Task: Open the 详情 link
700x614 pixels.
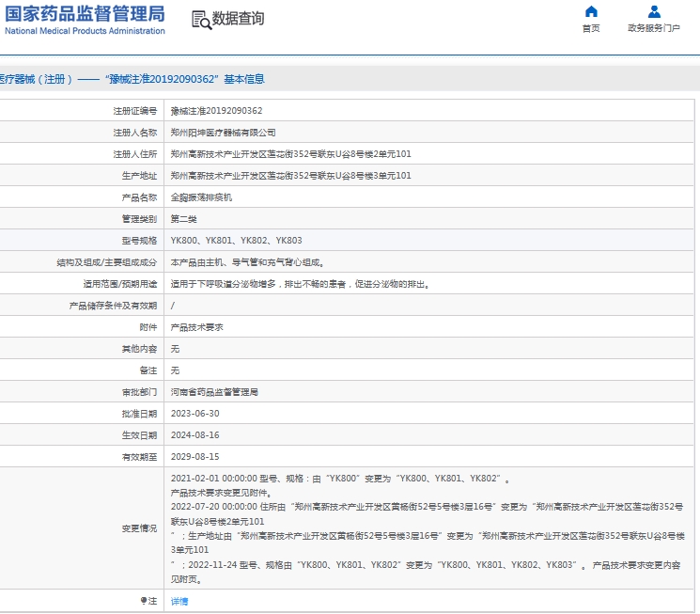Action: (179, 602)
